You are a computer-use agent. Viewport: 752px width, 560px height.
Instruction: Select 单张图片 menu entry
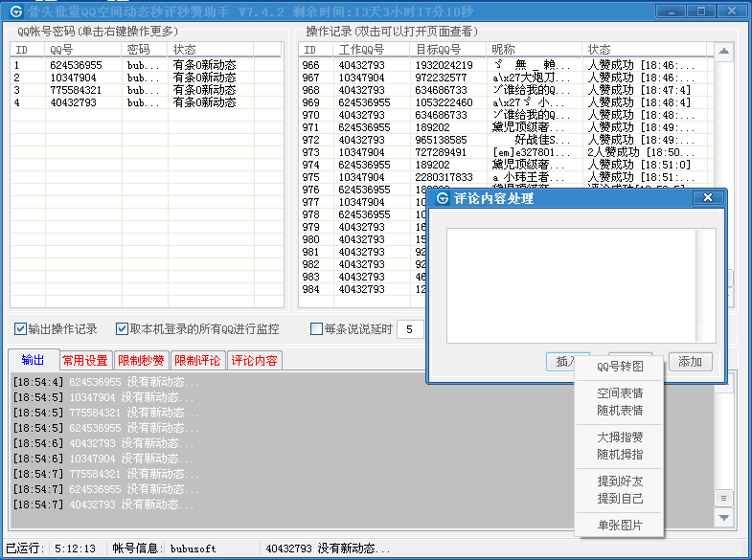620,526
